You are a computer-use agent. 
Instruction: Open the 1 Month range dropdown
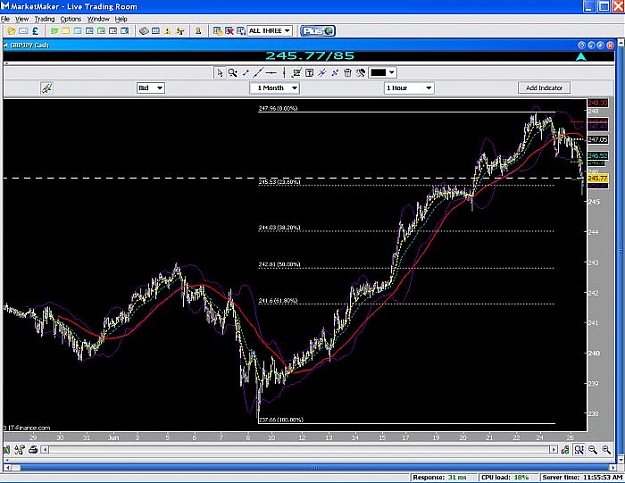pos(275,88)
